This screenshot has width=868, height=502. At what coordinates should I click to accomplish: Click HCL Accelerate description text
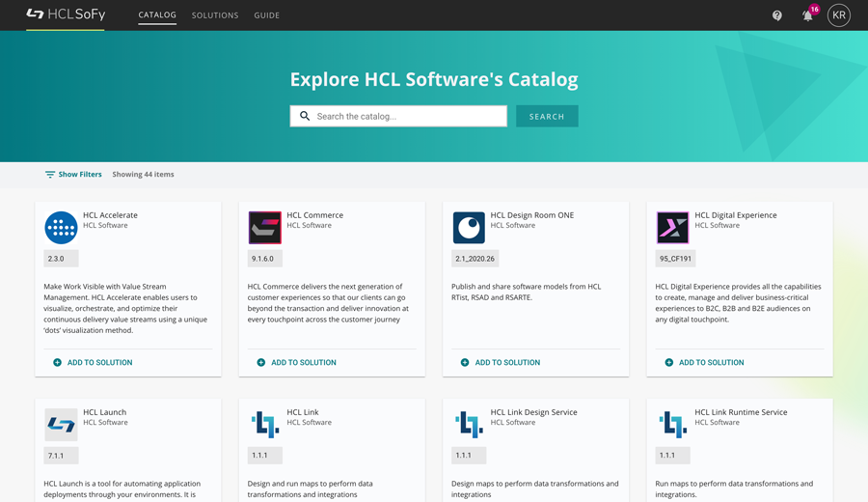point(125,309)
